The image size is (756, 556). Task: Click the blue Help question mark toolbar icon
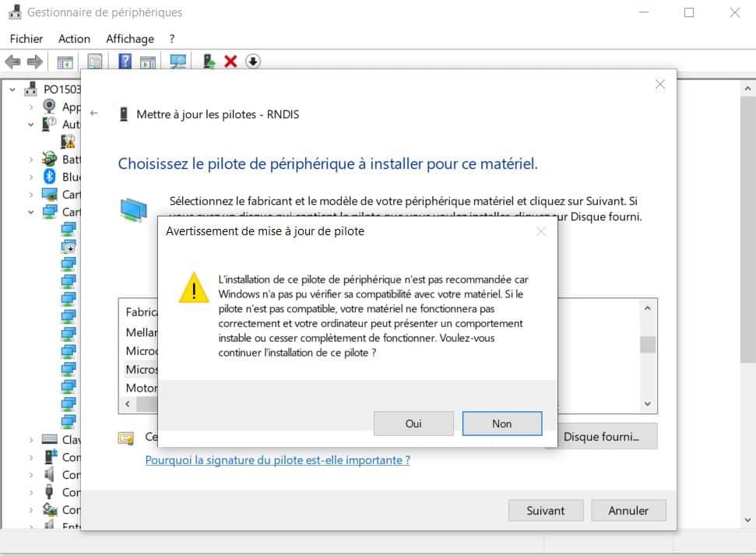(125, 62)
